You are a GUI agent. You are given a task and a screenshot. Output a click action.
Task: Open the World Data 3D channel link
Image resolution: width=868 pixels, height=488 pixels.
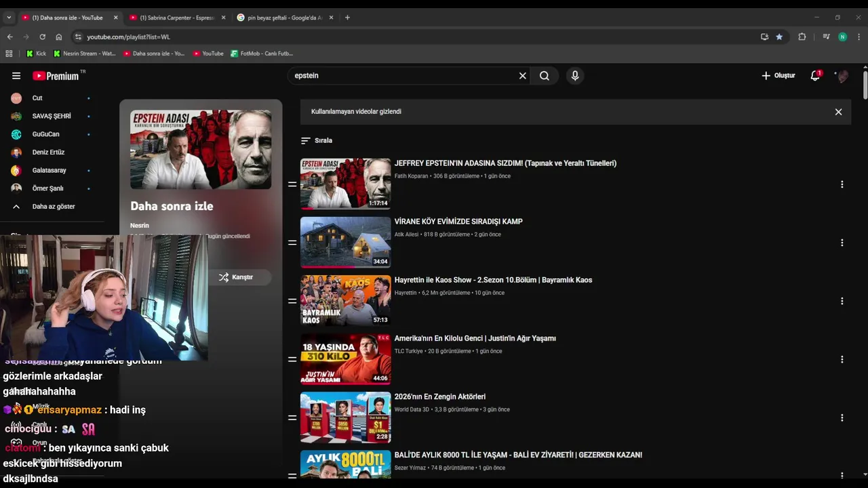[x=412, y=409]
